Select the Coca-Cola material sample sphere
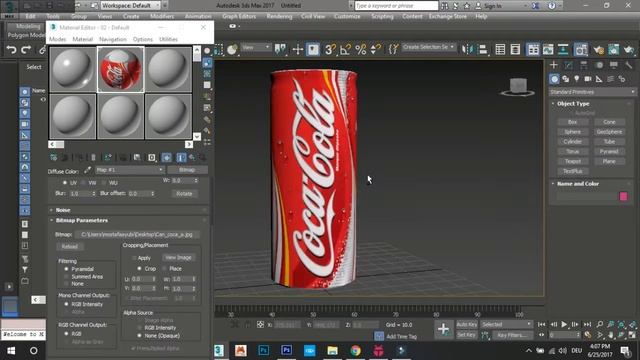This screenshot has width=640, height=360. 120,69
